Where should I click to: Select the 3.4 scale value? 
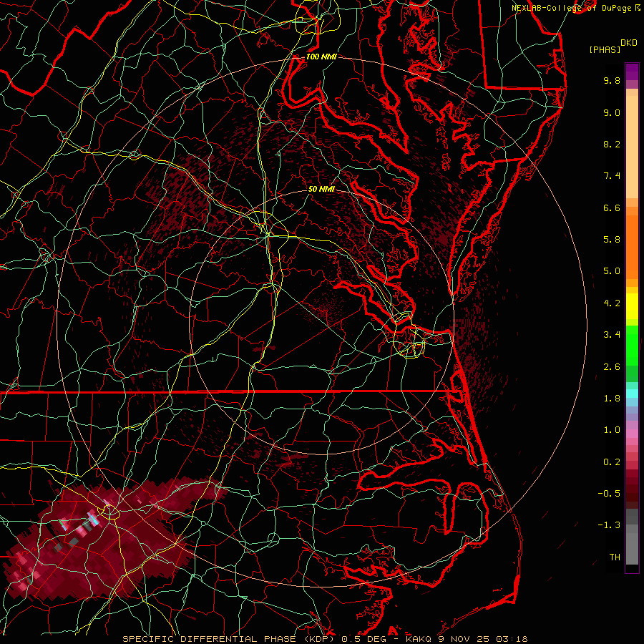click(612, 335)
